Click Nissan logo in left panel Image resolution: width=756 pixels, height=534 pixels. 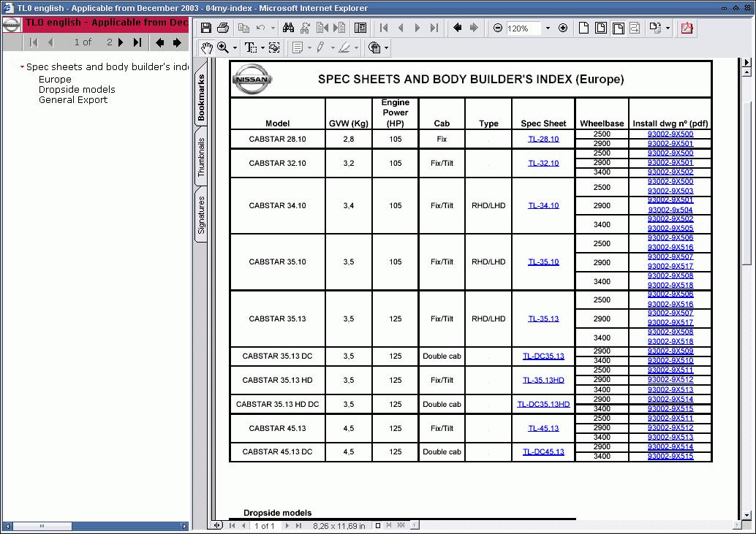[x=12, y=25]
